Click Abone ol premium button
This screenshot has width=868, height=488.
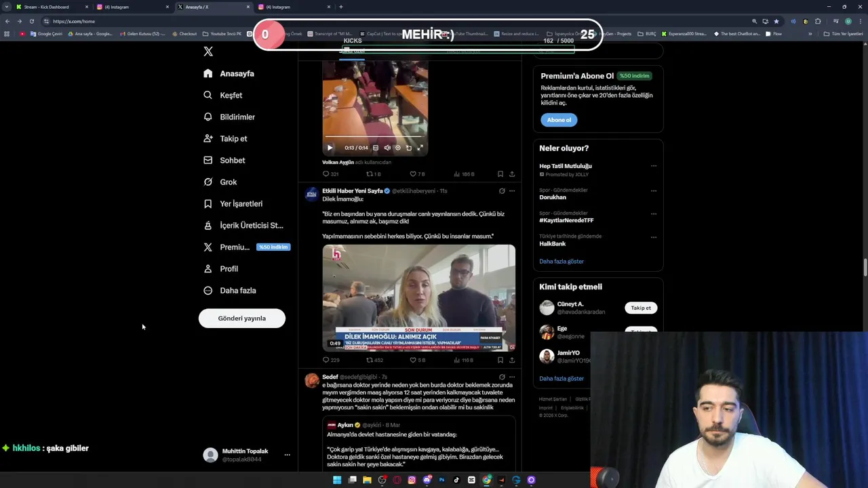coord(559,120)
